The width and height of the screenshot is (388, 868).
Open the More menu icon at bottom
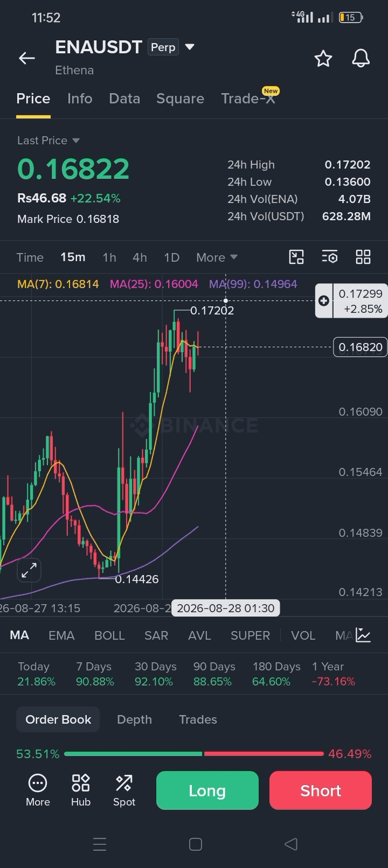point(38,790)
